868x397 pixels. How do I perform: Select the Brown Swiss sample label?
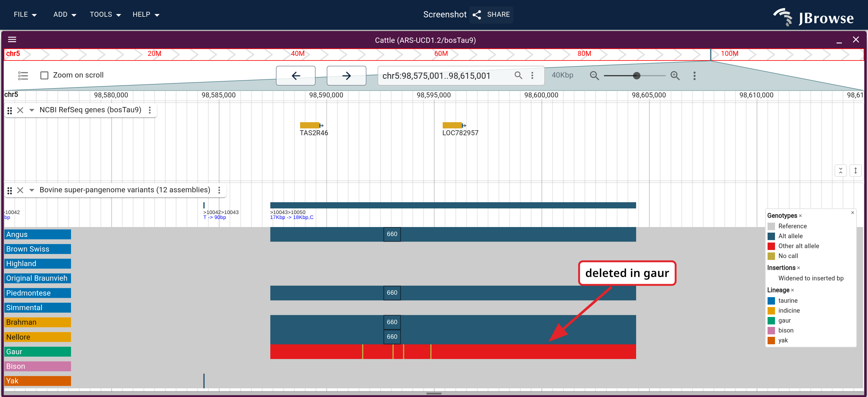38,249
